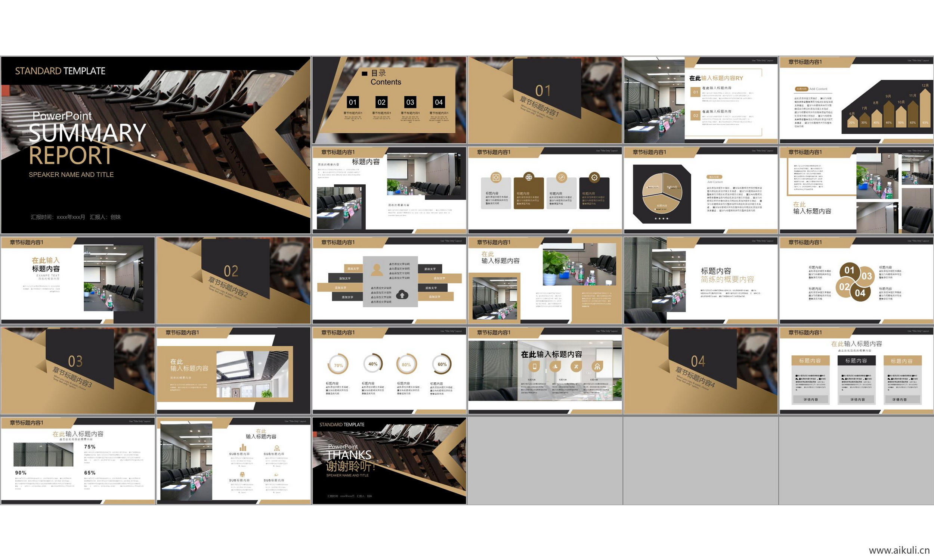Click the www.aikuli.cn watermark link
Image resolution: width=934 pixels, height=560 pixels.
click(899, 550)
